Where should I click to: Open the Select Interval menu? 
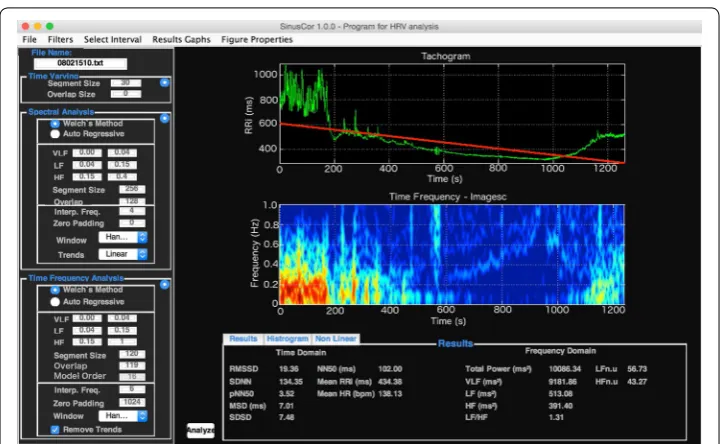click(x=113, y=40)
